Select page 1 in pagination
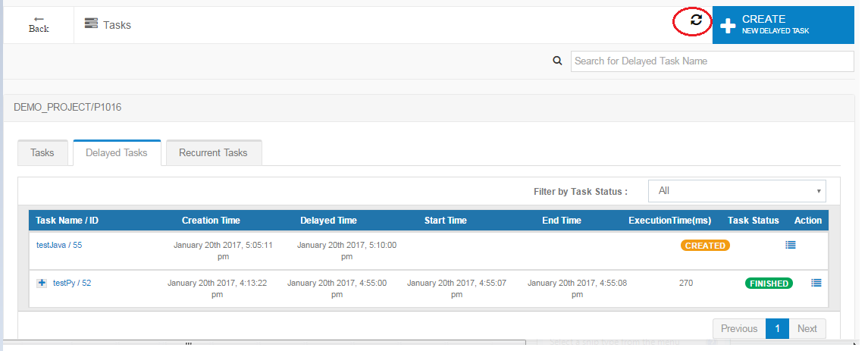Screen dimensions: 868x351 [x=777, y=329]
